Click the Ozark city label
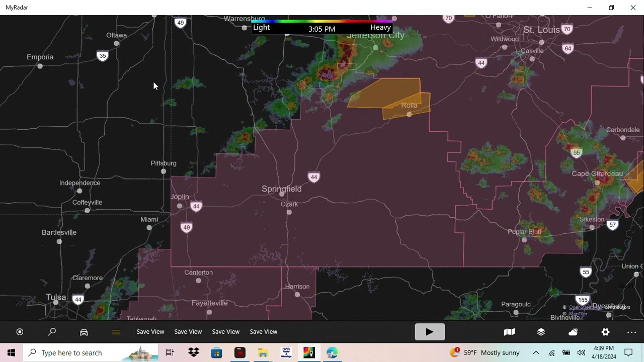 [289, 204]
